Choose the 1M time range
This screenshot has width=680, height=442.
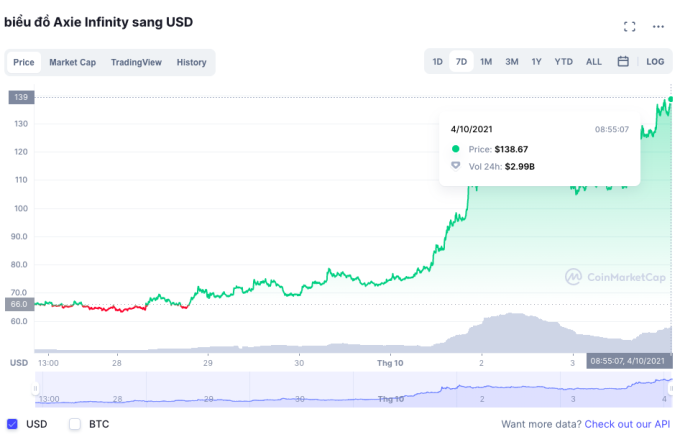[x=486, y=62]
